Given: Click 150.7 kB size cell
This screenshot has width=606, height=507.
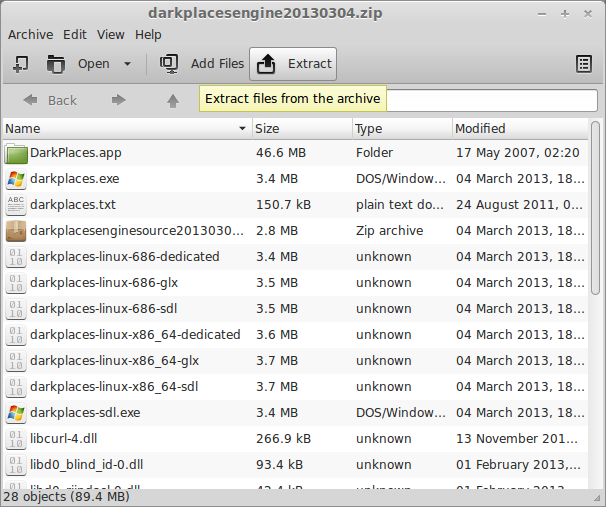Looking at the screenshot, I should click(283, 205).
